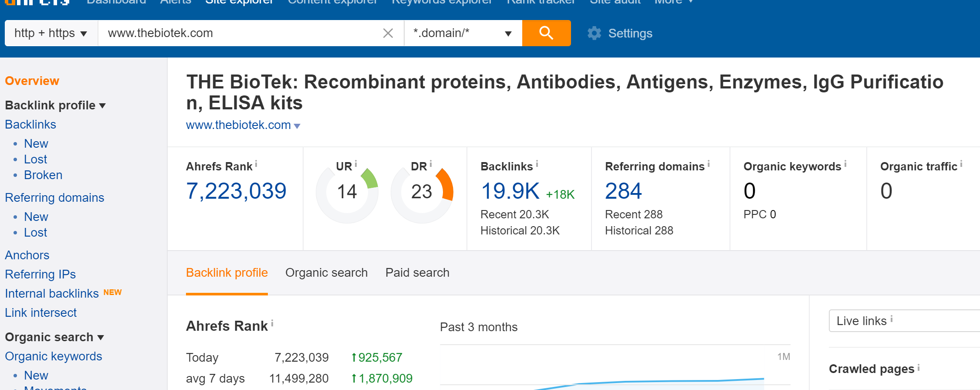Click the 284 referring domains count
Screen dimensions: 980x390
[x=623, y=191]
